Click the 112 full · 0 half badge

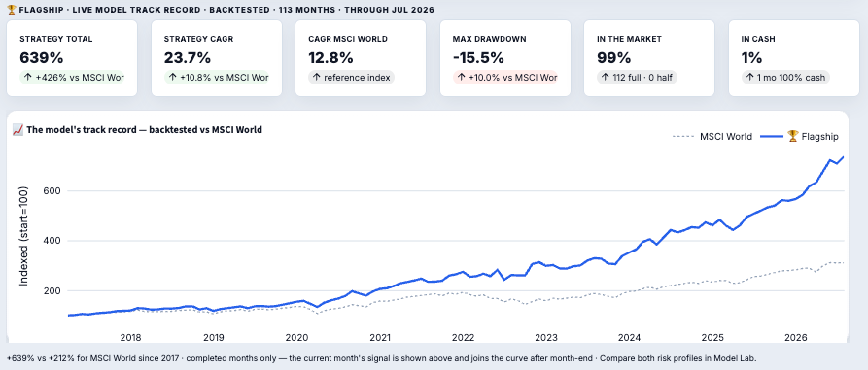click(x=638, y=78)
